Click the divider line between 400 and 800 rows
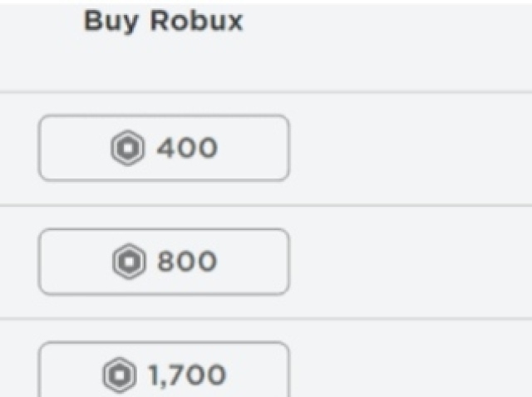Image resolution: width=532 pixels, height=397 pixels. click(266, 205)
